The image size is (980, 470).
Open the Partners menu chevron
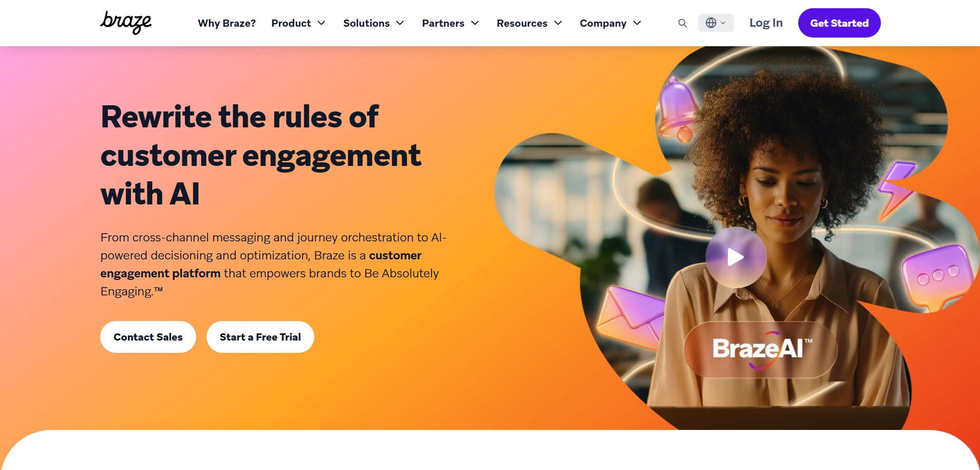point(475,23)
